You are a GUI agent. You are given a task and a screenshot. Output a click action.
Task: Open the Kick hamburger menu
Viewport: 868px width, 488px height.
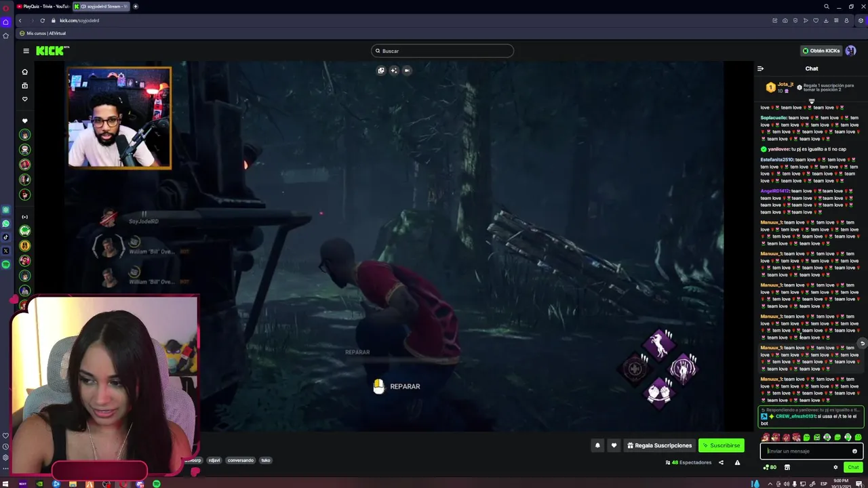coord(26,51)
